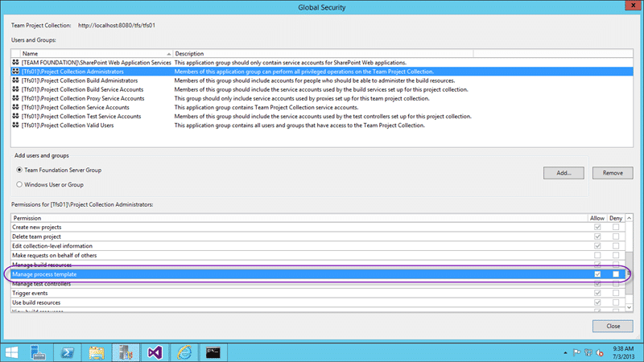Toggle Deny for Create new projects

tap(616, 227)
